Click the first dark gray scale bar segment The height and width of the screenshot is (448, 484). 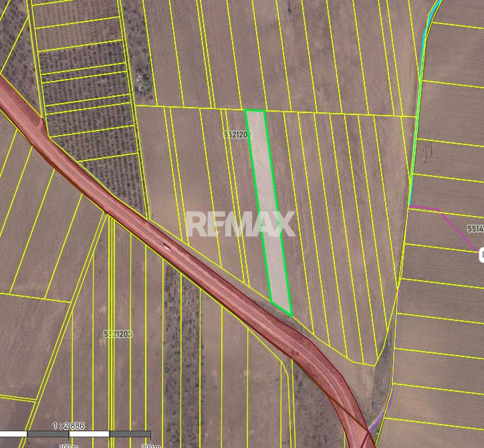click(48, 434)
